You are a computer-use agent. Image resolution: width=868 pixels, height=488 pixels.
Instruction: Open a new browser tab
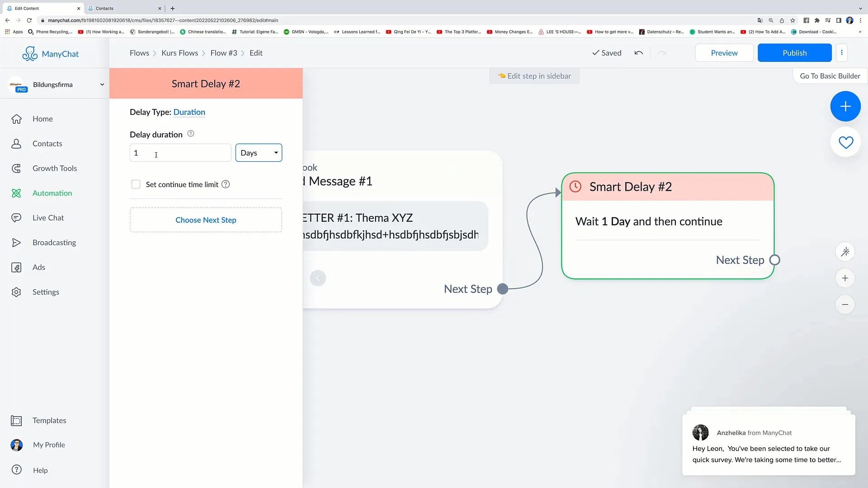click(x=172, y=8)
